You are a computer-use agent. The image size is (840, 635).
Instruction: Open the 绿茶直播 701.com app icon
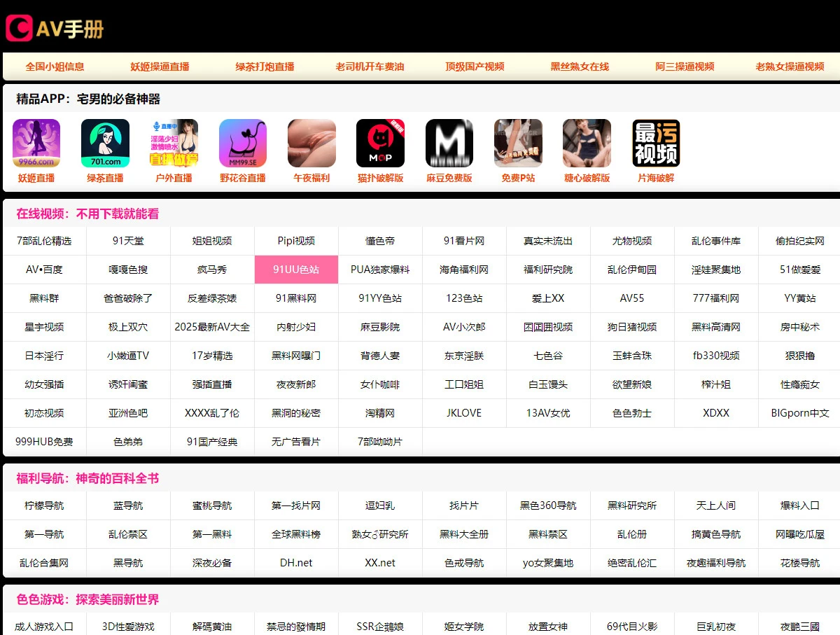pyautogui.click(x=105, y=142)
